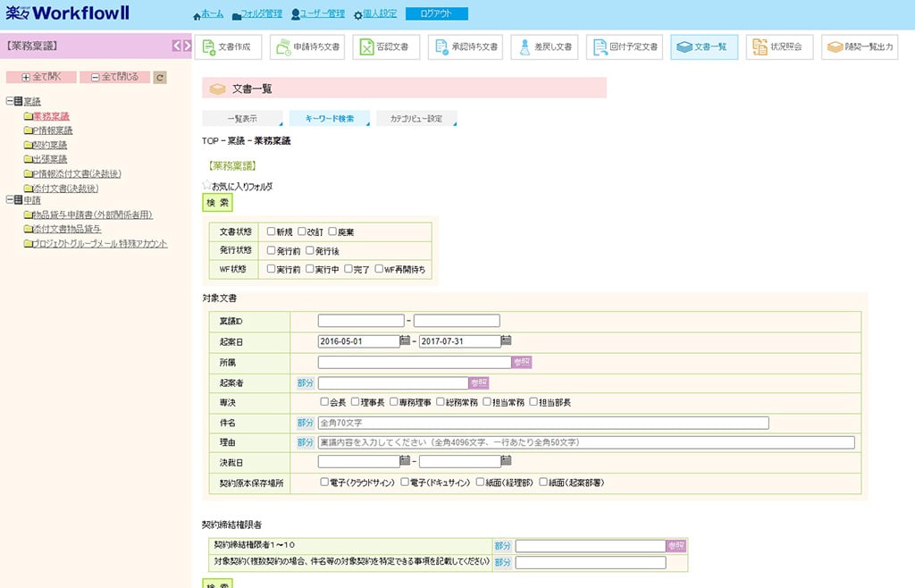Expand all folders with 全て開く
This screenshot has height=588, width=915.
point(41,78)
